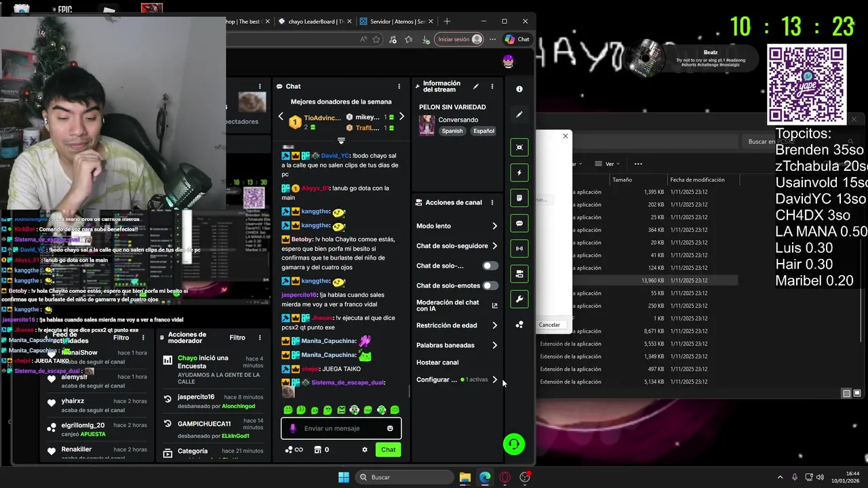Open Acciones de canal three-dot menu
Viewport: 868px width, 488px height.
click(492, 202)
